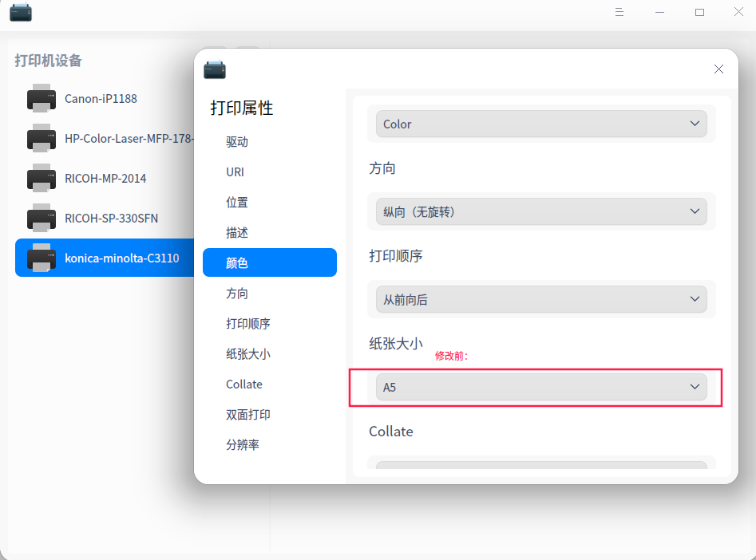Image resolution: width=756 pixels, height=560 pixels.
Task: Close the print properties dialog
Action: point(718,69)
